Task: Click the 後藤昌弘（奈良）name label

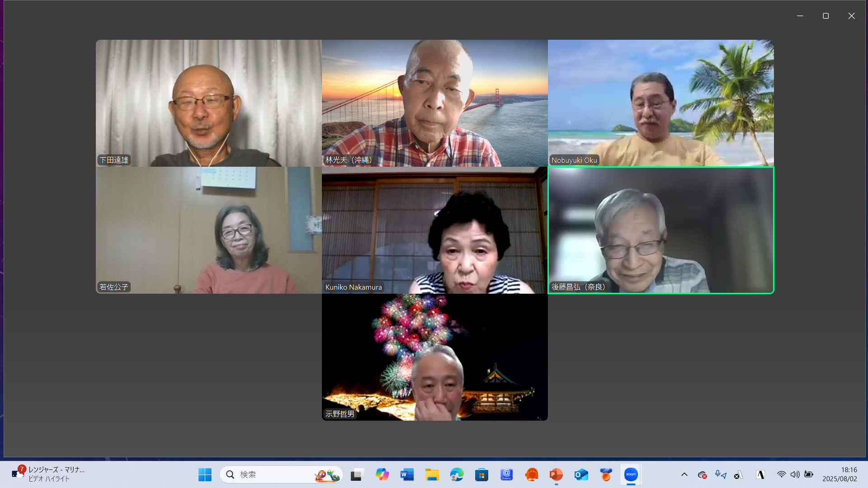Action: point(579,287)
